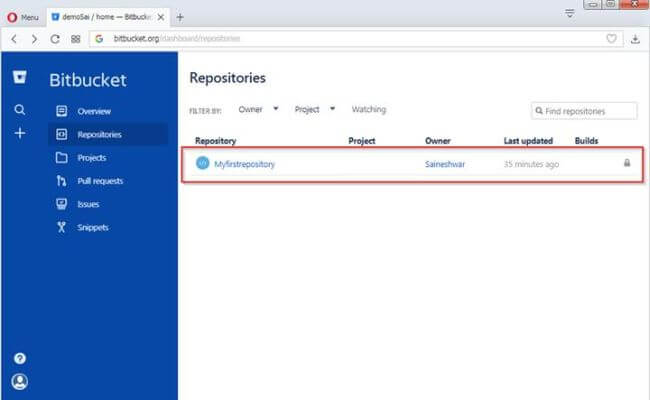Viewport: 650px width, 400px height.
Task: Click the tab menu icon near window controls
Action: point(570,13)
